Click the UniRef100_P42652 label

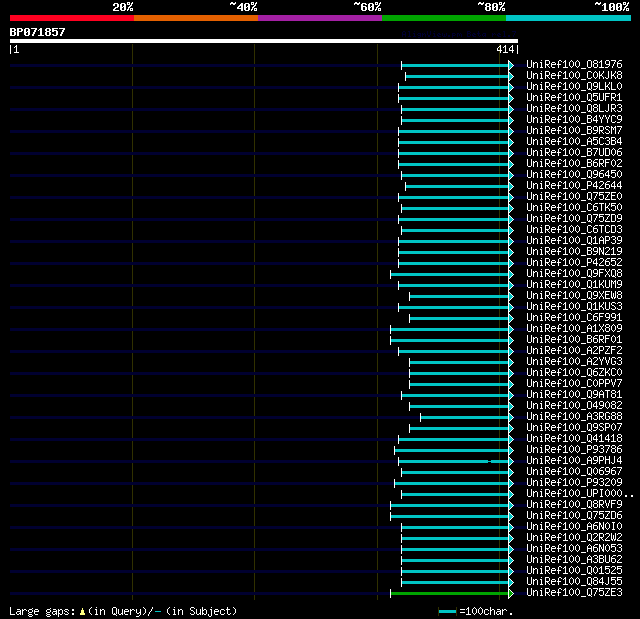click(574, 262)
